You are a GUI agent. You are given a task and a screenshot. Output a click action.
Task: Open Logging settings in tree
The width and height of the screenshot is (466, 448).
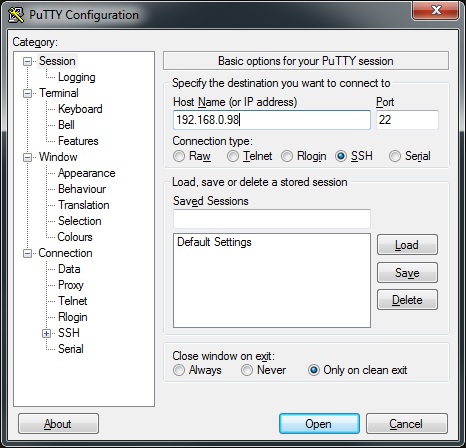tap(77, 77)
